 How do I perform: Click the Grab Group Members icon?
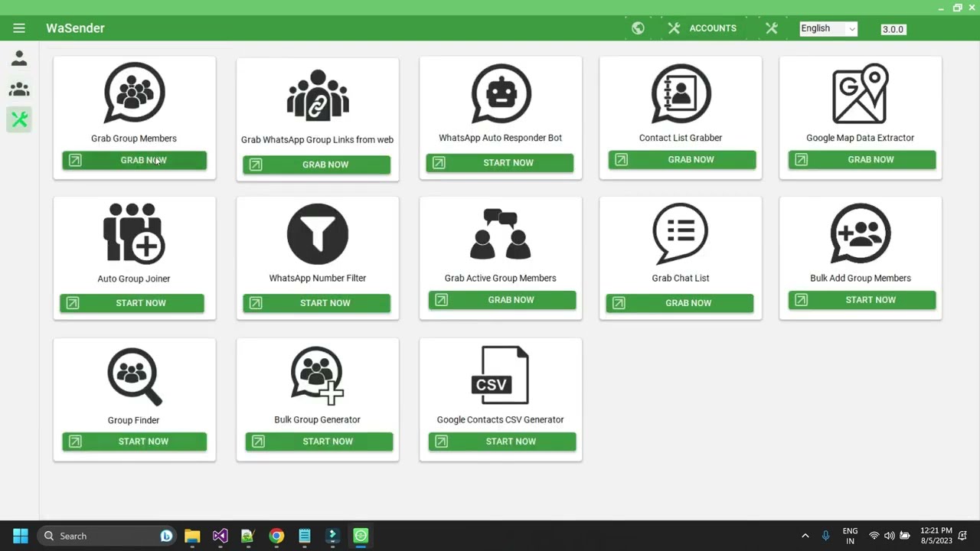click(x=134, y=93)
